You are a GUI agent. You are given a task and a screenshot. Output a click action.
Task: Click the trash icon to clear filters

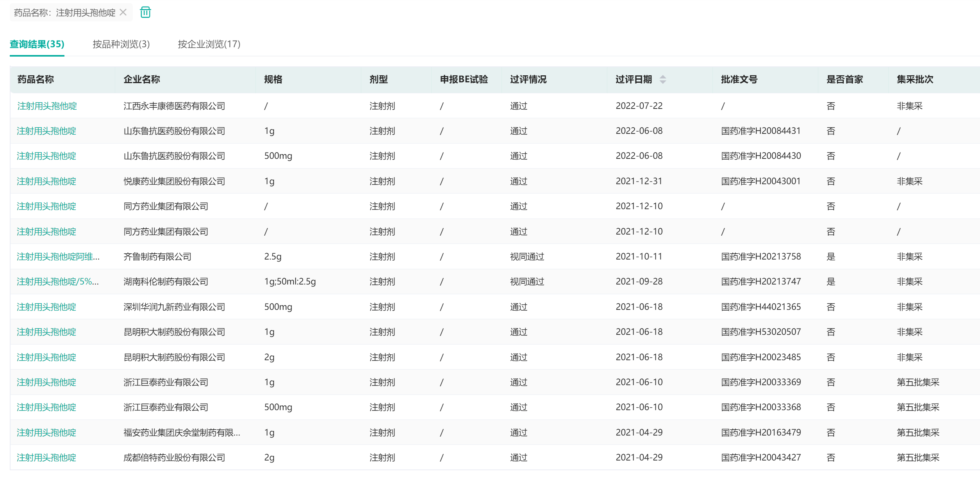tap(145, 12)
